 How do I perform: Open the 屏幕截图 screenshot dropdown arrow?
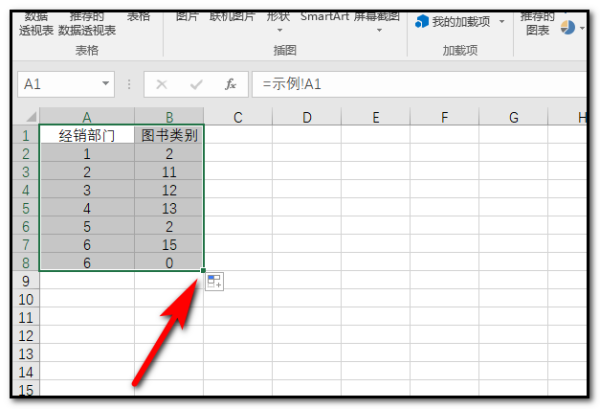(x=379, y=30)
